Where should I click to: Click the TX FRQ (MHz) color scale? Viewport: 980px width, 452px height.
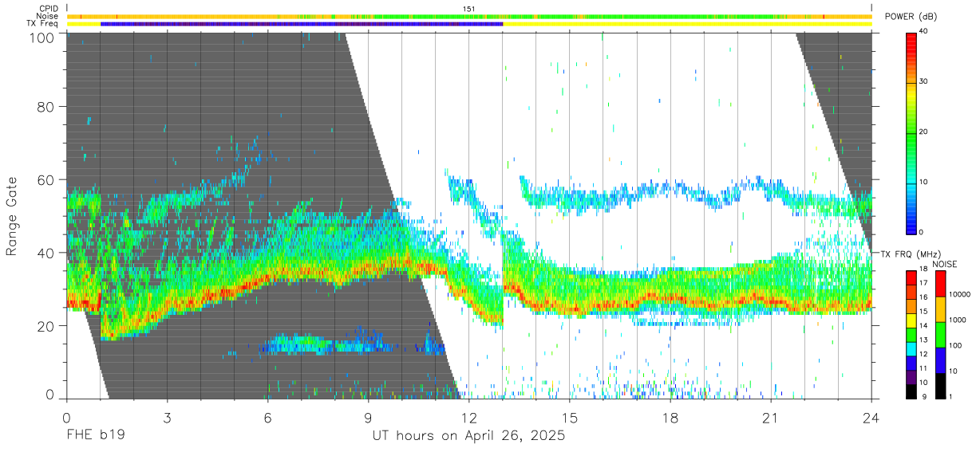[x=913, y=335]
